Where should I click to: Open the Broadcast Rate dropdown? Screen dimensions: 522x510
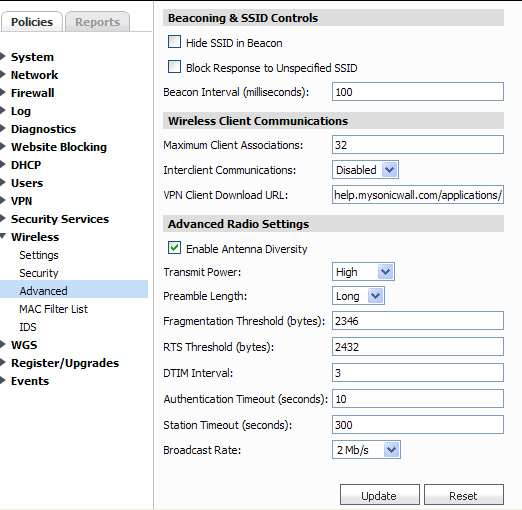click(366, 450)
